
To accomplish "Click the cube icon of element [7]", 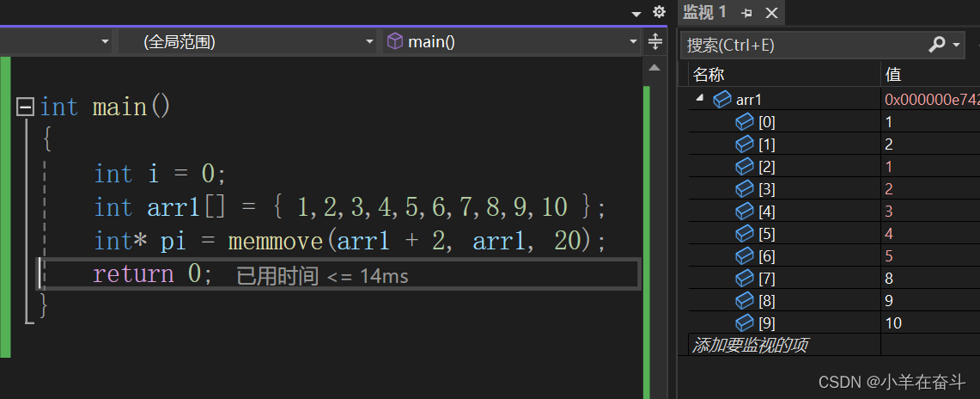I will click(x=745, y=279).
